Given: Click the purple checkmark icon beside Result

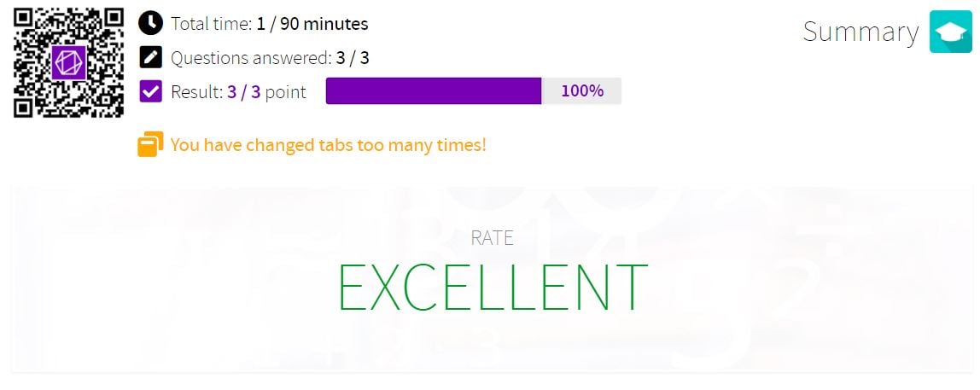Looking at the screenshot, I should [x=150, y=92].
